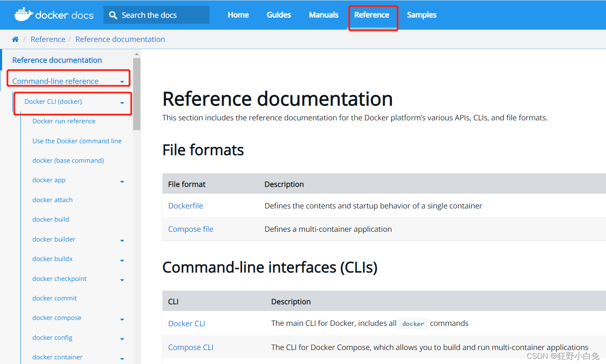Click the search magnifier icon

click(x=113, y=15)
